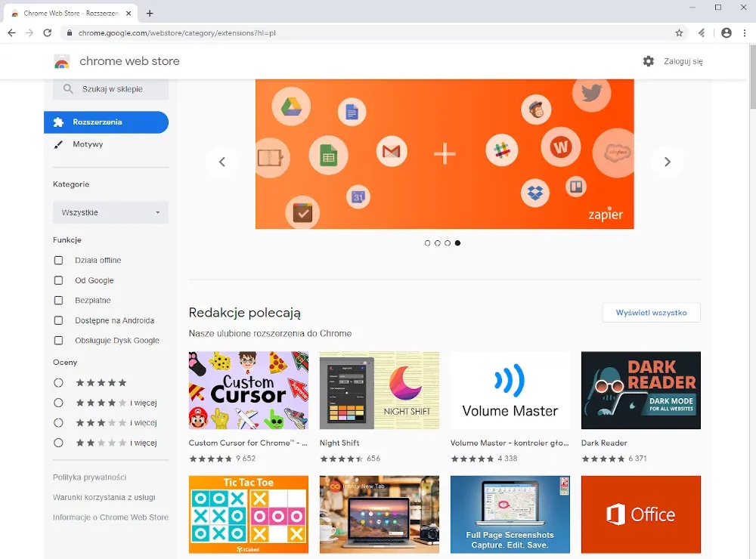Viewport: 756px width, 559px height.
Task: Check the Działa offline filter
Action: 58,260
